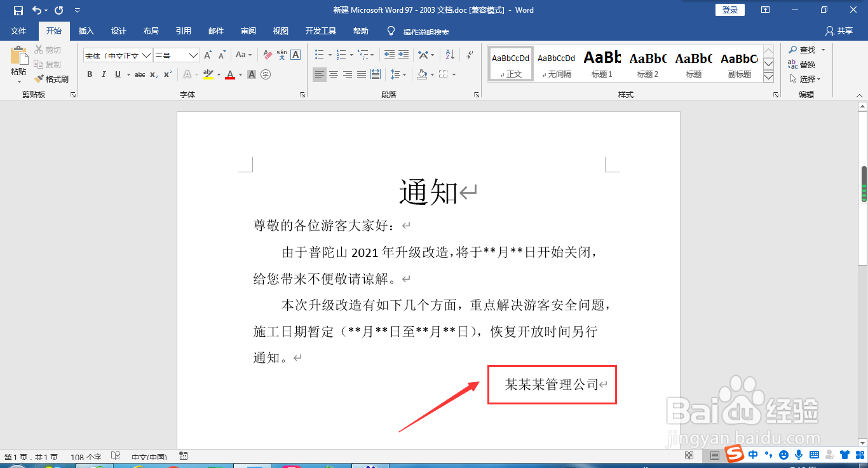This screenshot has height=468, width=868.
Task: Open the font name dropdown
Action: (146, 55)
